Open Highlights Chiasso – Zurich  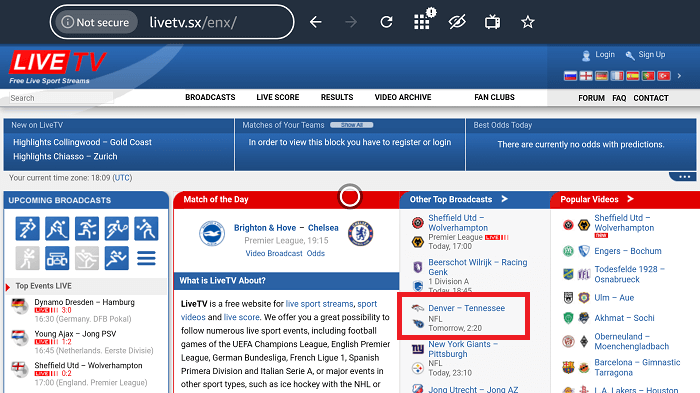65,156
